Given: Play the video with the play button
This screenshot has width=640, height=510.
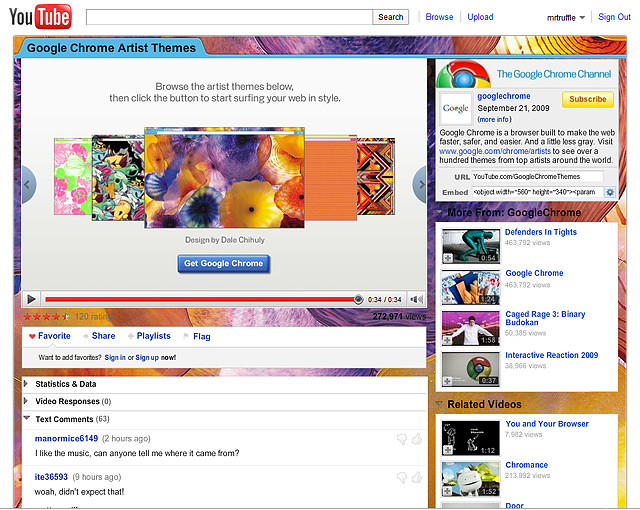Looking at the screenshot, I should pyautogui.click(x=31, y=299).
